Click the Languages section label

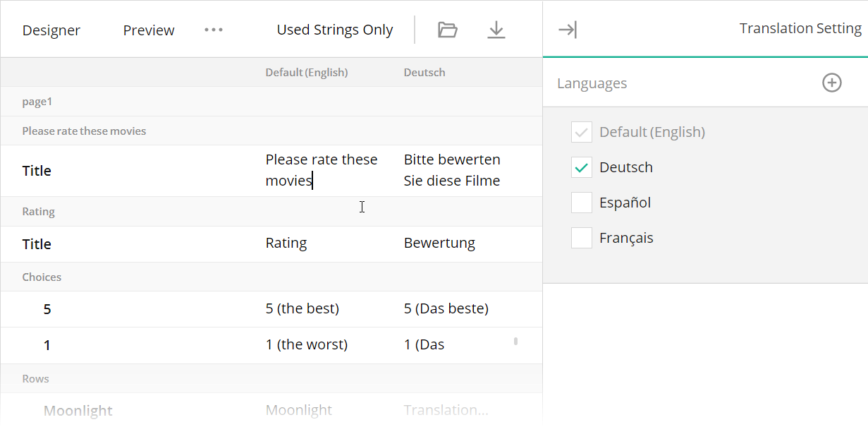point(592,83)
